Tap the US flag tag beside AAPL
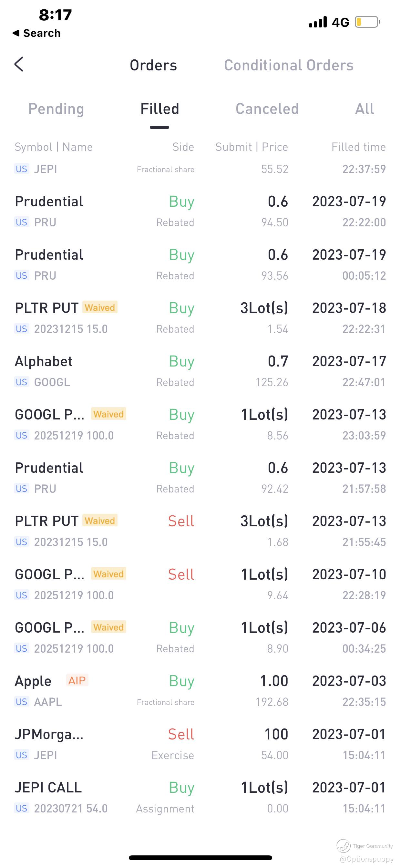 (22, 702)
